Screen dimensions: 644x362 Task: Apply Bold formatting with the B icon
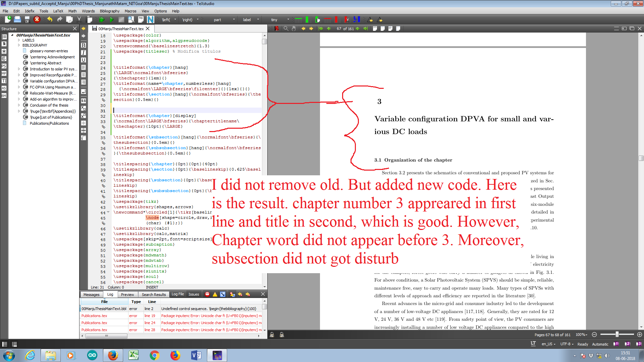84,45
